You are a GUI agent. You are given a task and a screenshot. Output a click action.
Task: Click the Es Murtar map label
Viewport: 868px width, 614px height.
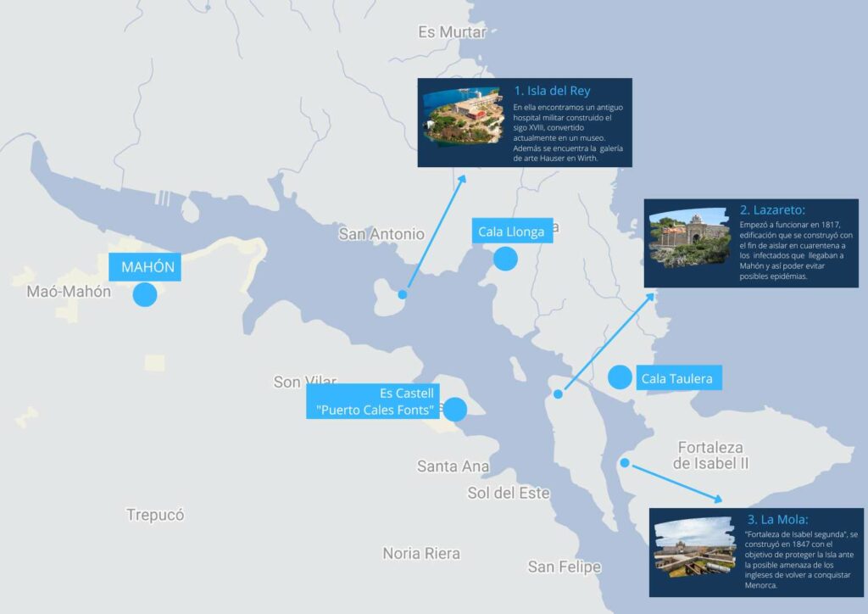(x=453, y=32)
